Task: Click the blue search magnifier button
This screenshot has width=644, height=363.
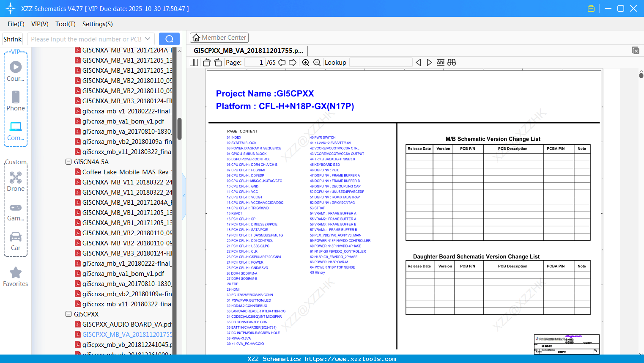Action: click(169, 39)
